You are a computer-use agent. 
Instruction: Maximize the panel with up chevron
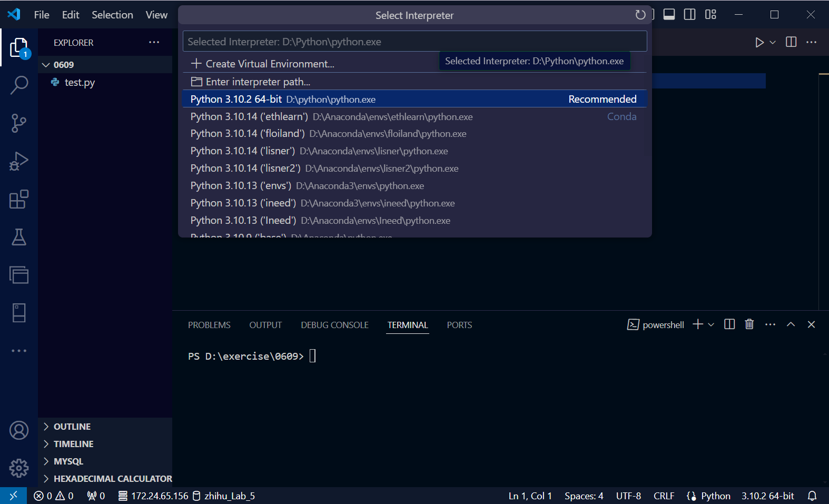[x=791, y=324]
